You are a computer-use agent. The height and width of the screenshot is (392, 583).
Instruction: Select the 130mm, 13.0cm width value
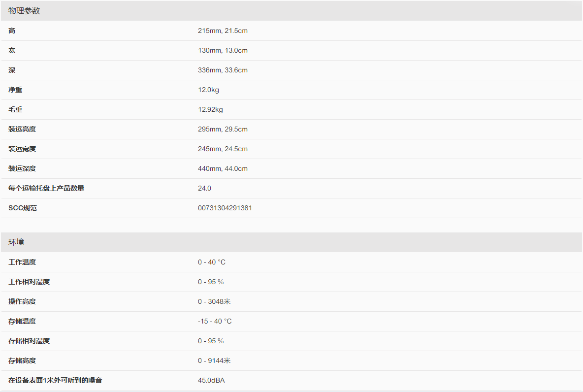point(223,50)
